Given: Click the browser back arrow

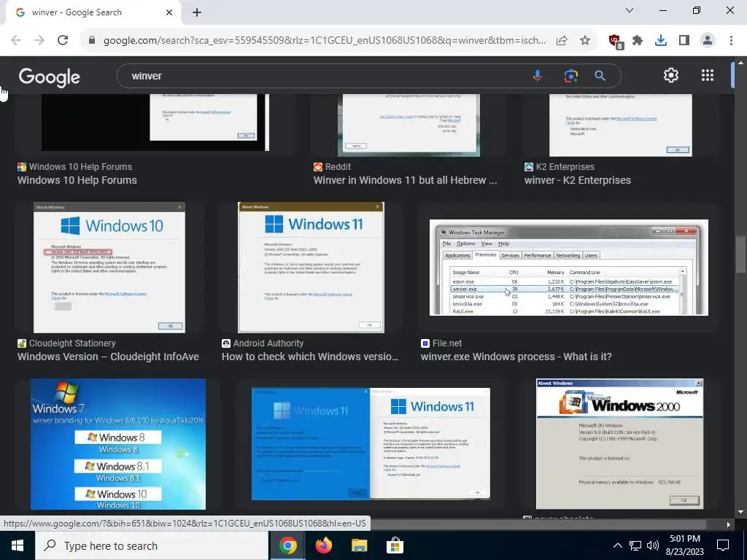Looking at the screenshot, I should click(x=16, y=40).
